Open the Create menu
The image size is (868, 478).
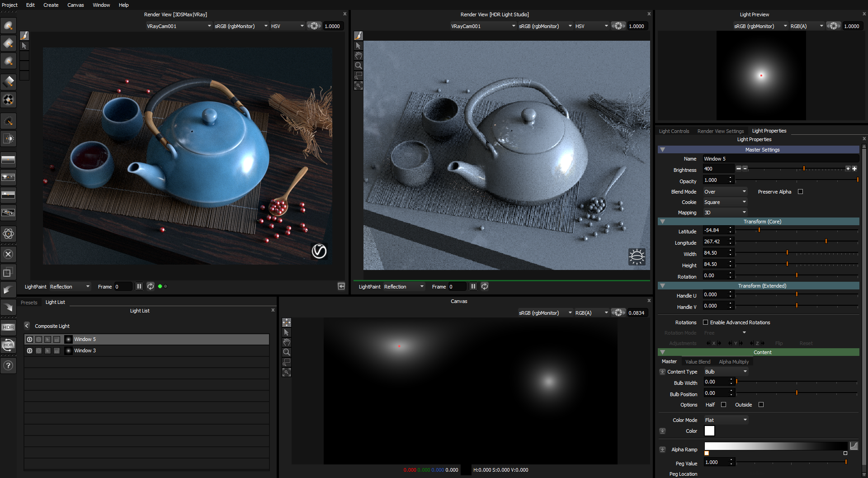[x=51, y=5]
